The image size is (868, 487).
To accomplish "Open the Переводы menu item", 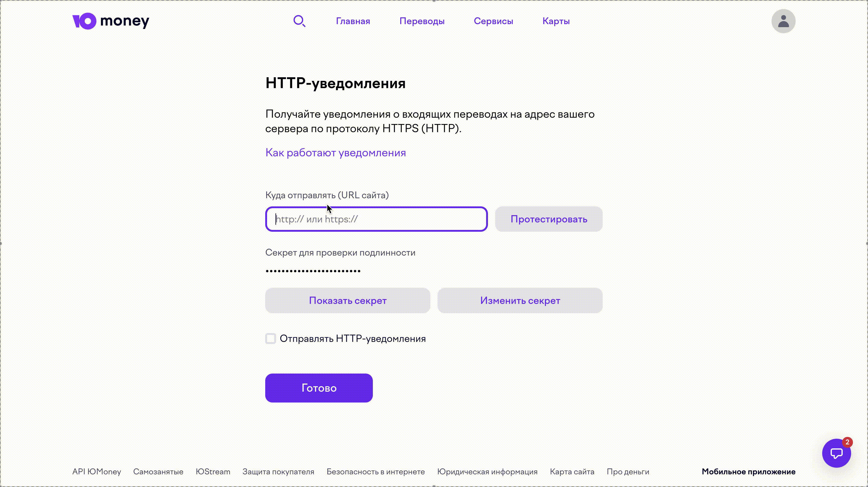I will point(422,21).
